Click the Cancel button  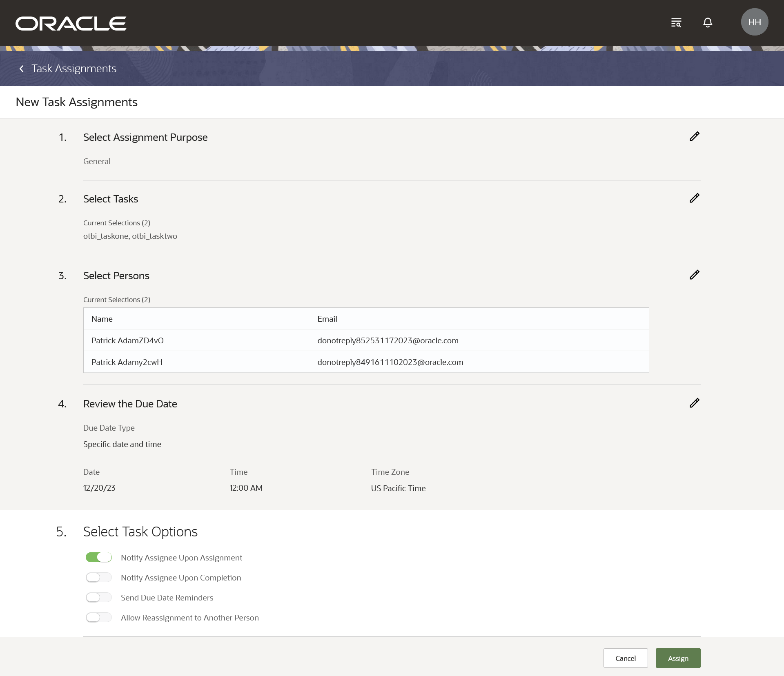coord(625,658)
